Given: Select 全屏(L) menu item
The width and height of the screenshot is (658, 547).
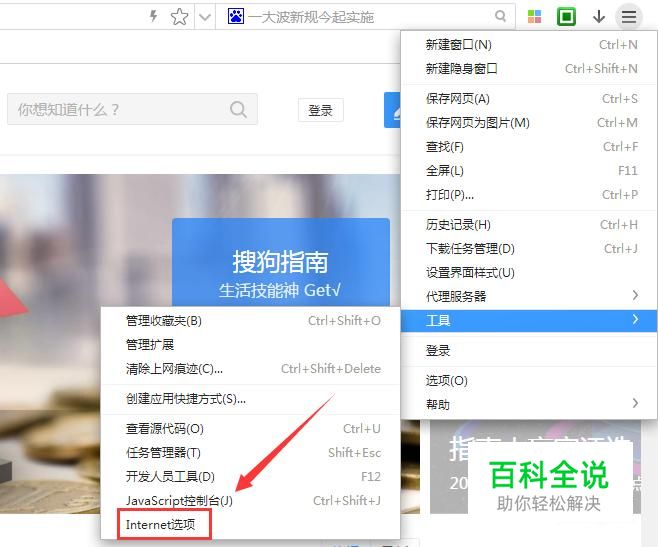Looking at the screenshot, I should pos(529,171).
